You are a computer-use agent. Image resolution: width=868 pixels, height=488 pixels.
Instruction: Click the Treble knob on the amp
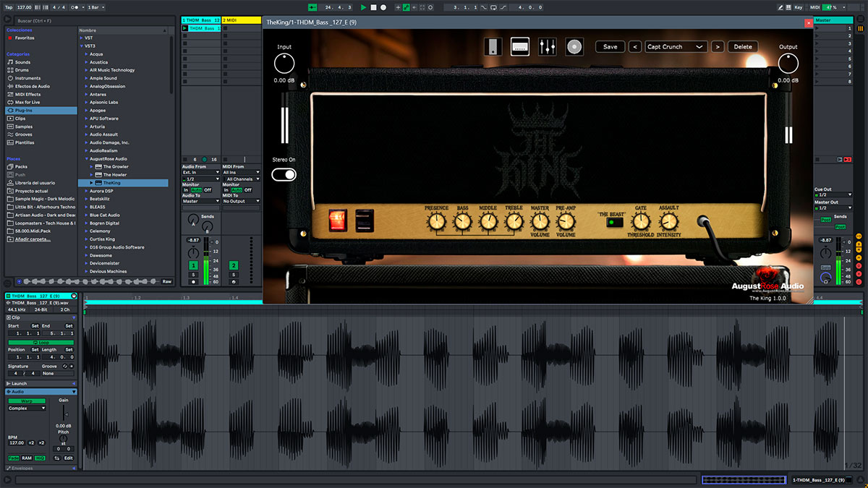pos(514,222)
